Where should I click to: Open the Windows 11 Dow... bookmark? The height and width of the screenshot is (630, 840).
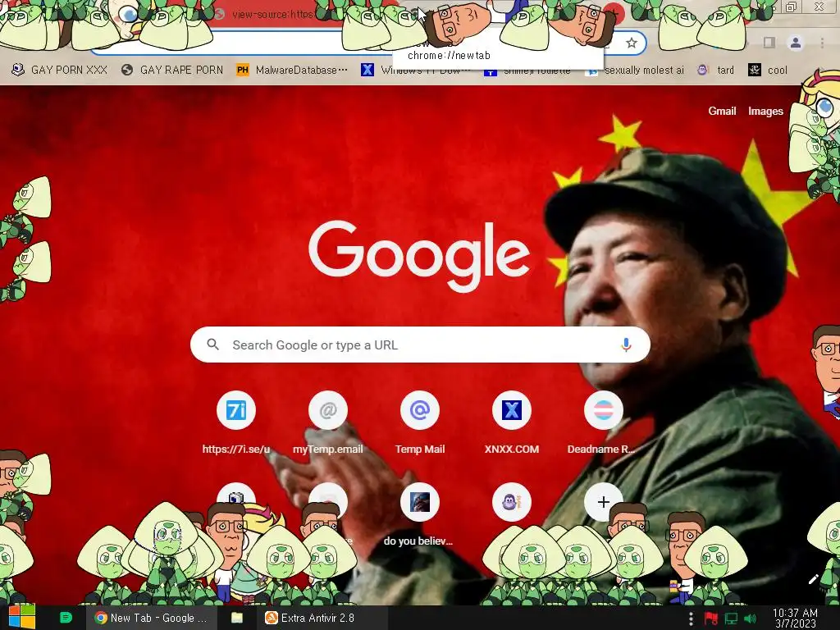point(416,70)
